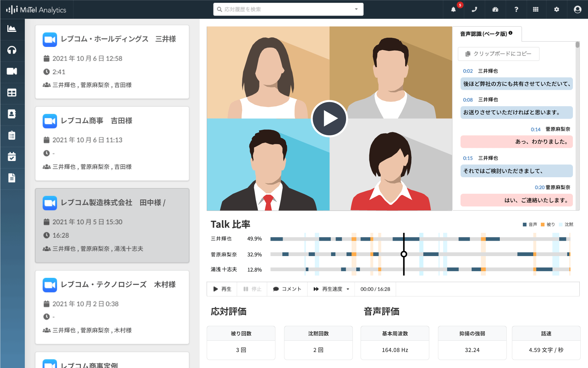Screen dimensions: 588x368
Task: Click the info icon beside 音声認識(ベータ版)
Action: (x=511, y=33)
